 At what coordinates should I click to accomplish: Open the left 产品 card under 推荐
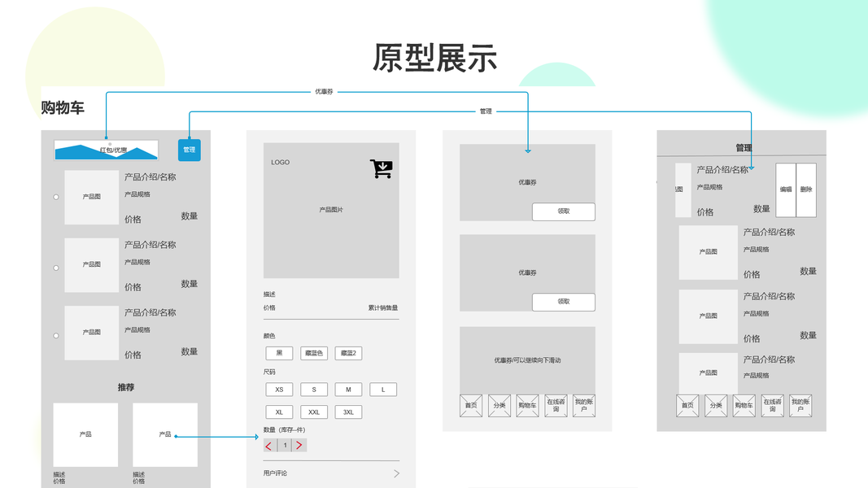85,435
